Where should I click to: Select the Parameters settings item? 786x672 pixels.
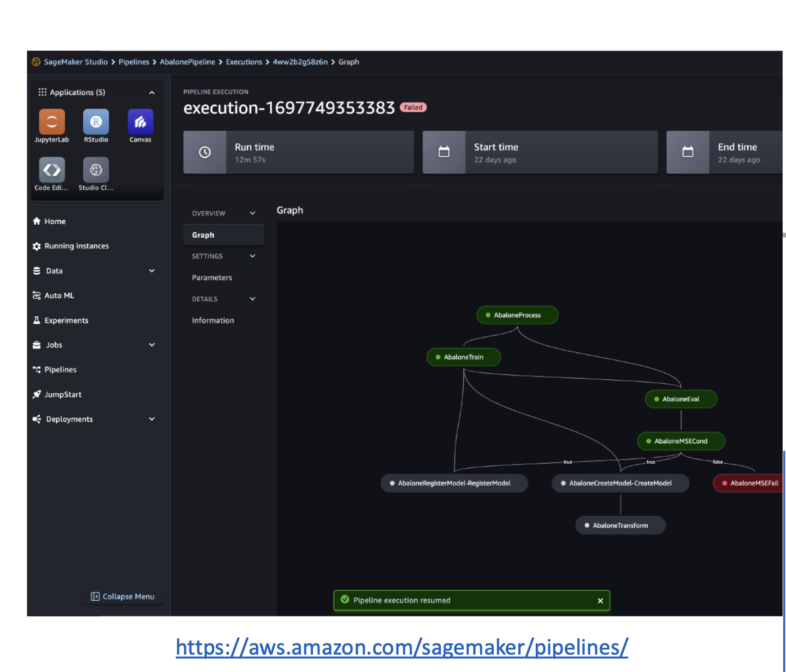pos(212,278)
